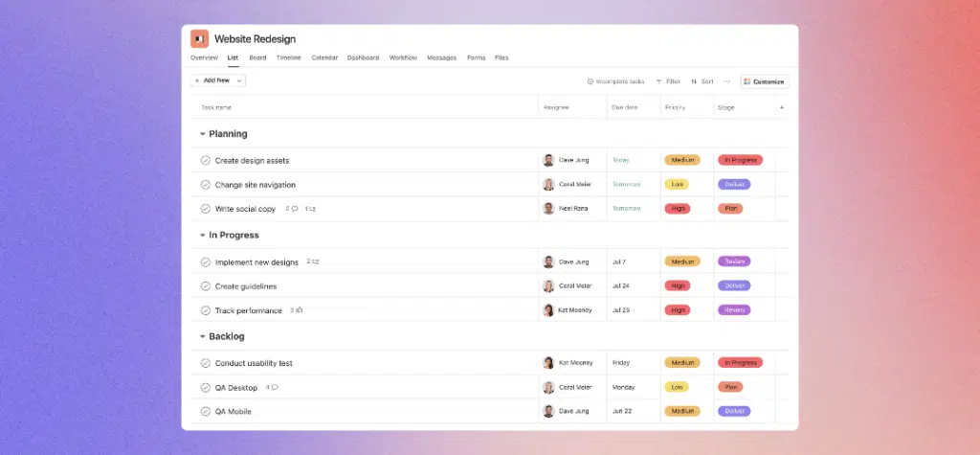980x455 pixels.
Task: Mark Create design assets as complete
Action: [x=205, y=161]
